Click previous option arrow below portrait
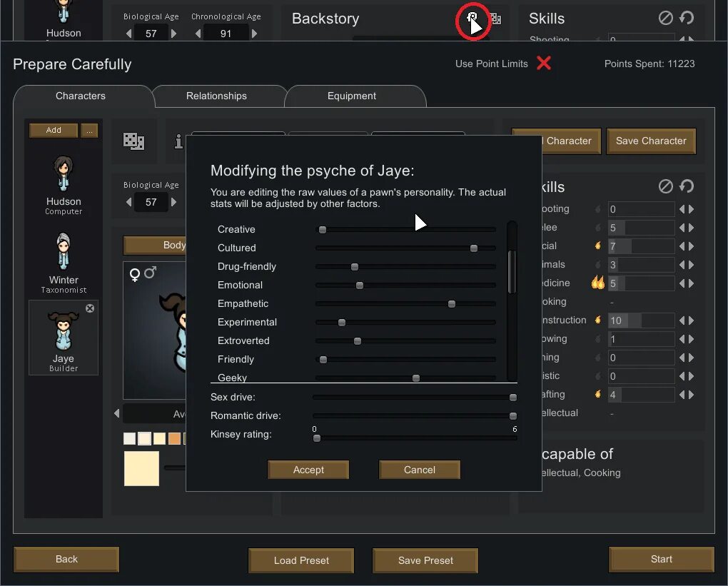The width and height of the screenshot is (728, 586). [116, 413]
